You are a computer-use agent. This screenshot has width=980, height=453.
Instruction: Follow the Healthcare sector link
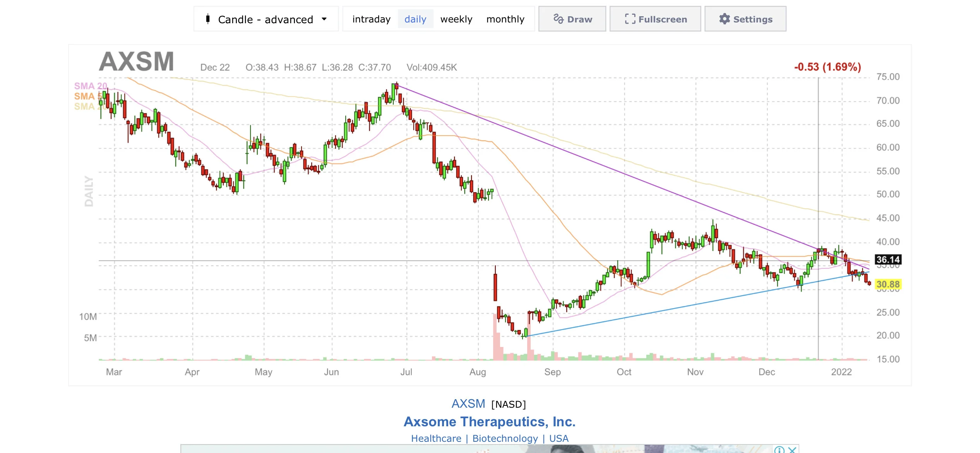tap(436, 439)
